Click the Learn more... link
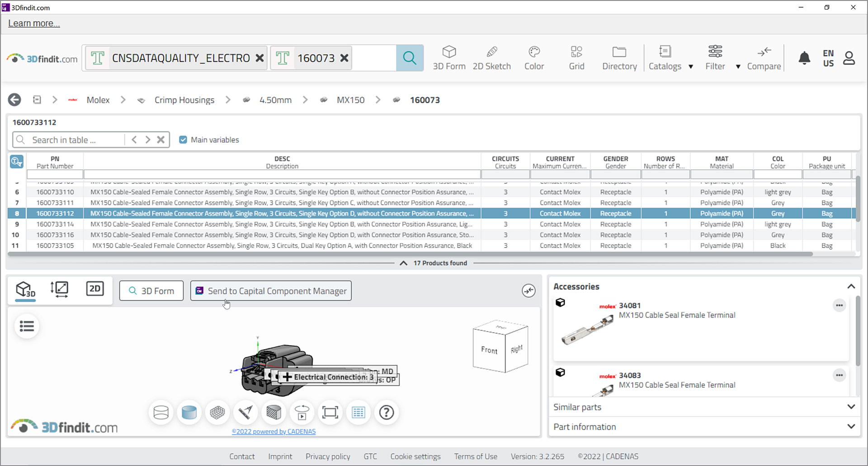 [x=34, y=23]
